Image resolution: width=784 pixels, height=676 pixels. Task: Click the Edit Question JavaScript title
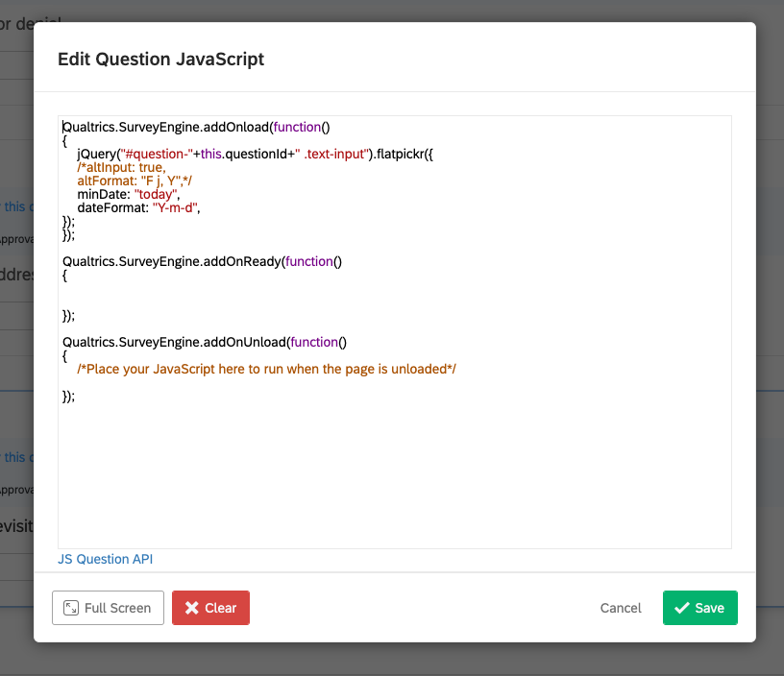(161, 59)
